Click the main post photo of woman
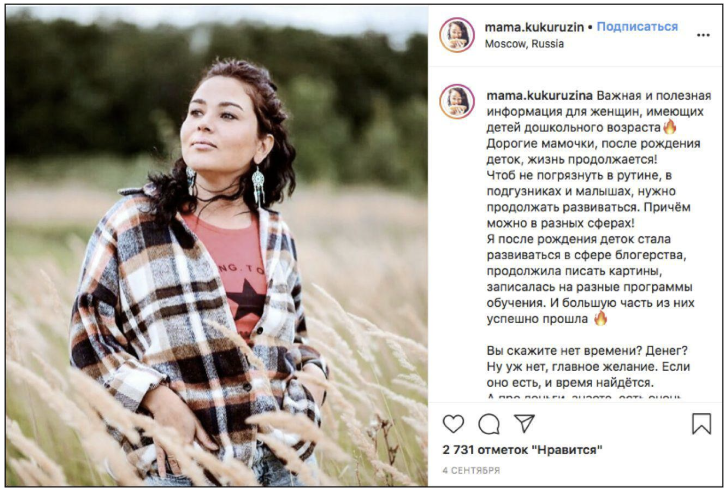Image resolution: width=726 pixels, height=492 pixels. point(217,246)
